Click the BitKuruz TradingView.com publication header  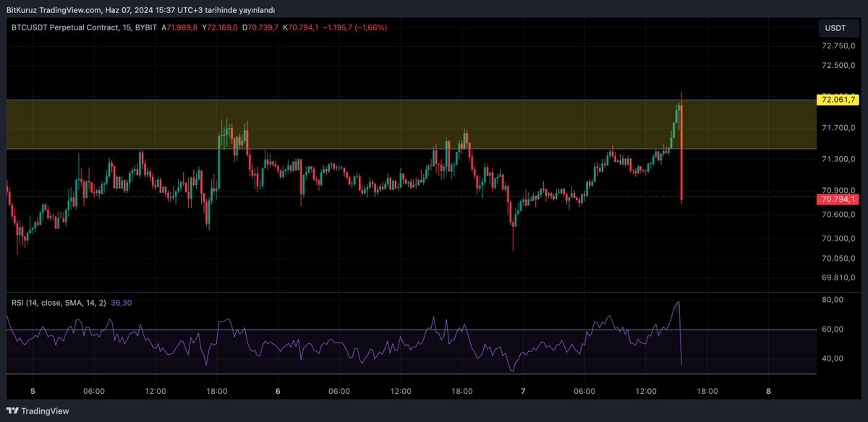click(140, 9)
